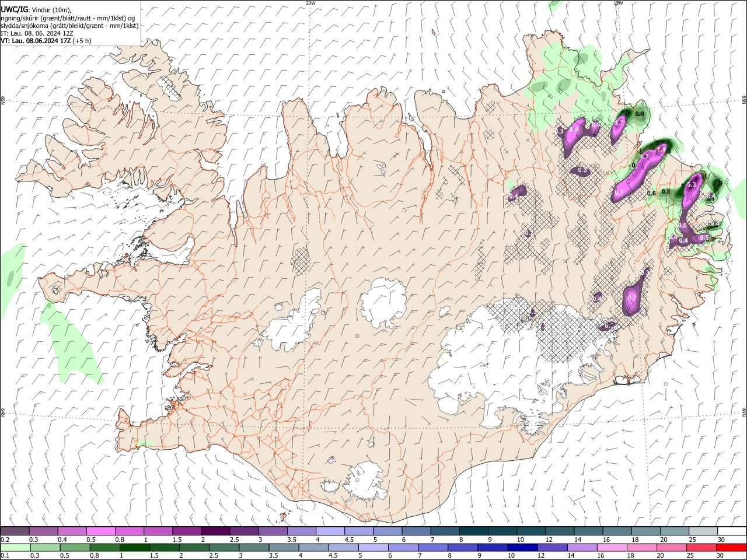Select the 'IT: Lau. 08. 06. 2024 12Z' line
Image resolution: width=747 pixels, height=560 pixels.
pyautogui.click(x=37, y=33)
